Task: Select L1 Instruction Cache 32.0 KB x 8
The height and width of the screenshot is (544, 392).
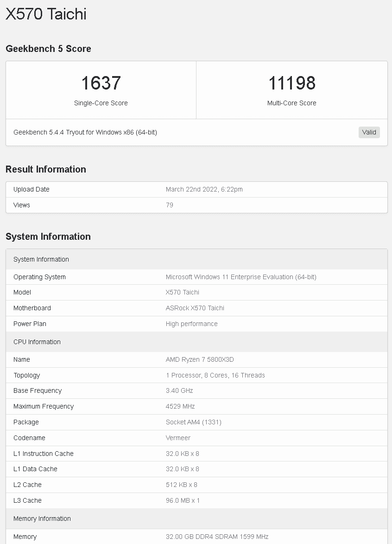Action: [x=182, y=454]
